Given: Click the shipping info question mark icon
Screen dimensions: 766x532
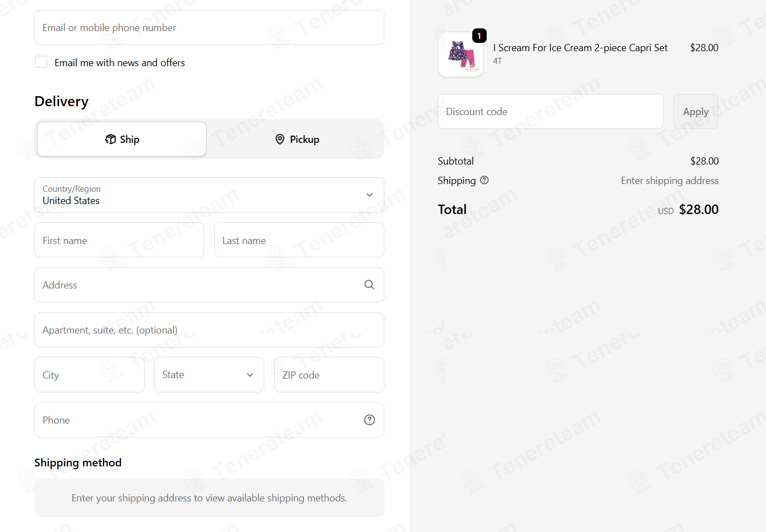Looking at the screenshot, I should [x=485, y=180].
